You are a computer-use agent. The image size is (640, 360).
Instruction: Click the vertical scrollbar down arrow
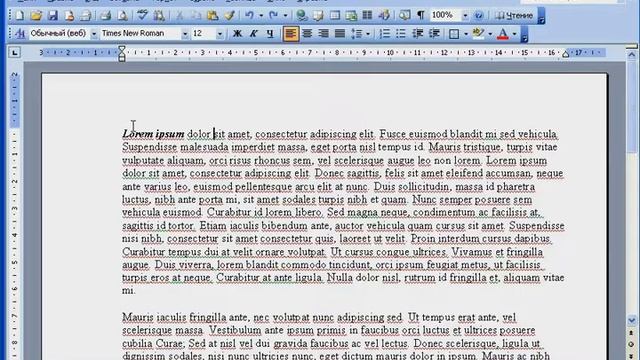(632, 320)
